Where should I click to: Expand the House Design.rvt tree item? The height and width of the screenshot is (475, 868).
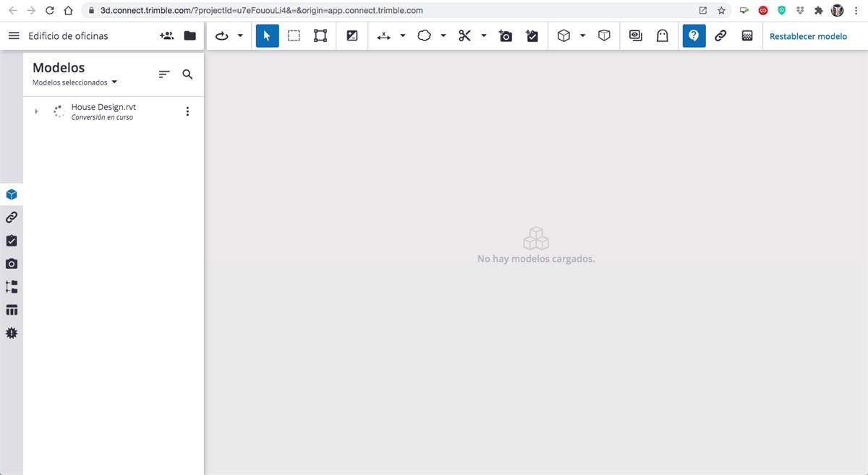35,111
